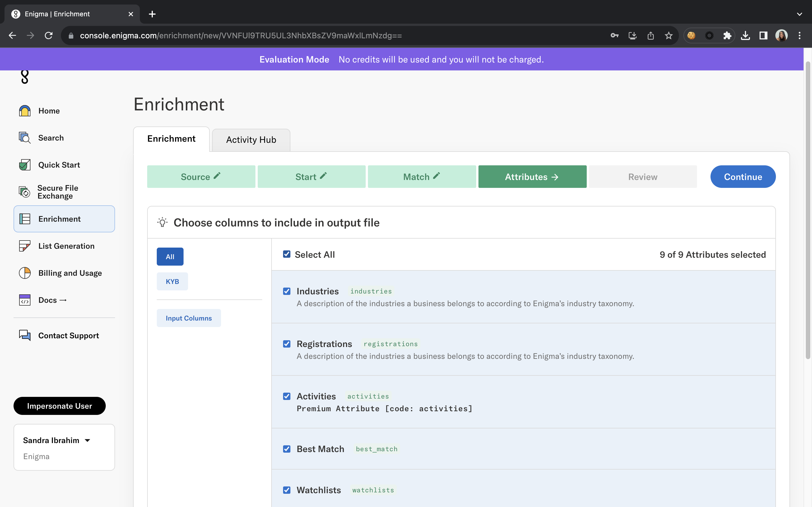The image size is (812, 507).
Task: Switch to the Activity Hub tab
Action: pyautogui.click(x=251, y=140)
